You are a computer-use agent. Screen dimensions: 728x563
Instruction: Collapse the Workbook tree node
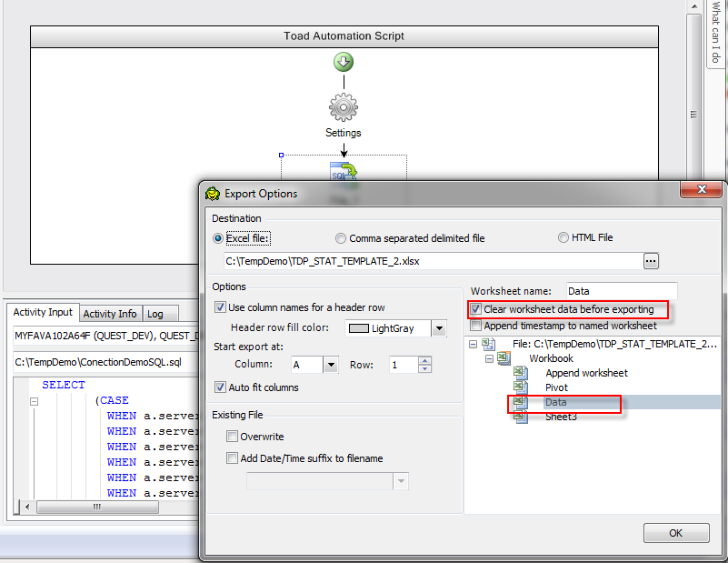point(489,358)
